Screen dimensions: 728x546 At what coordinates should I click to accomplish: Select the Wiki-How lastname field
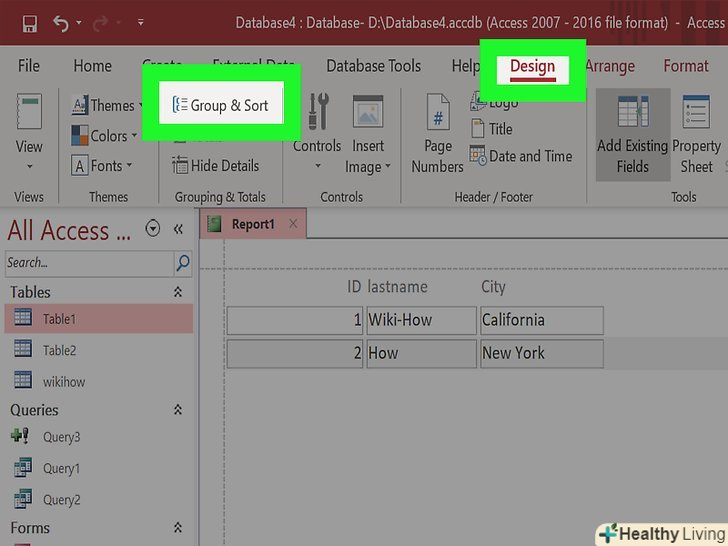point(422,320)
